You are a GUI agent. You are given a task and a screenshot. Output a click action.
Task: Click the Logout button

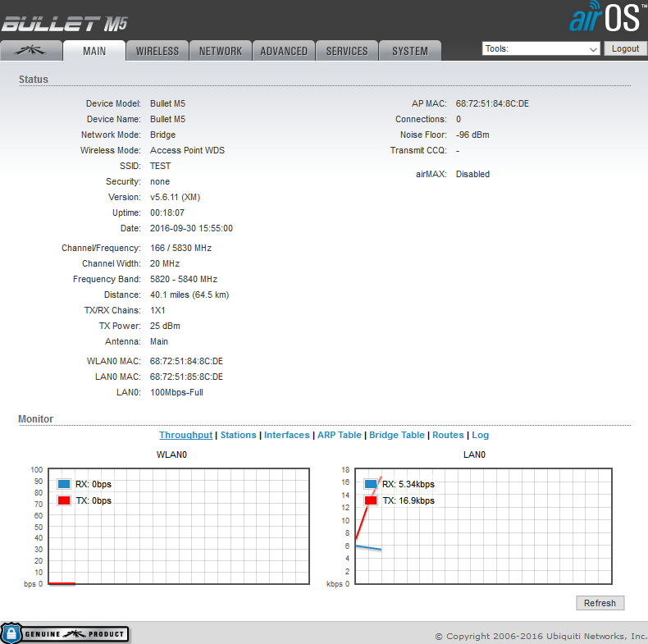(625, 48)
